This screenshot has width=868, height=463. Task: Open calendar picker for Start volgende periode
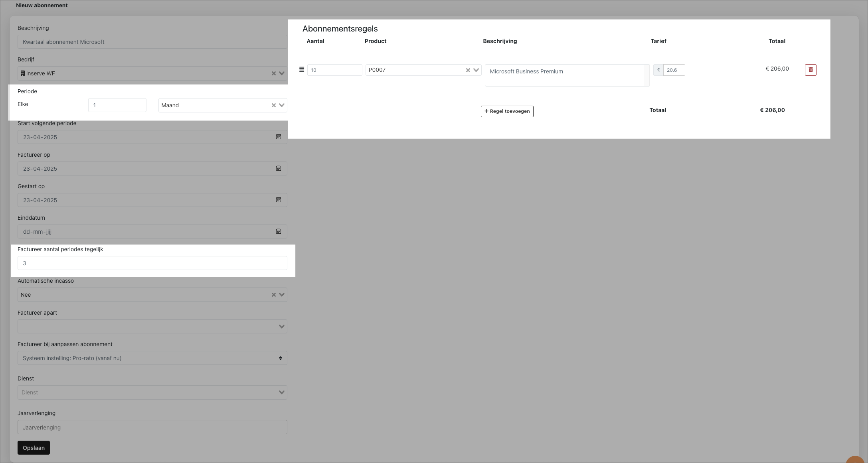pyautogui.click(x=279, y=137)
